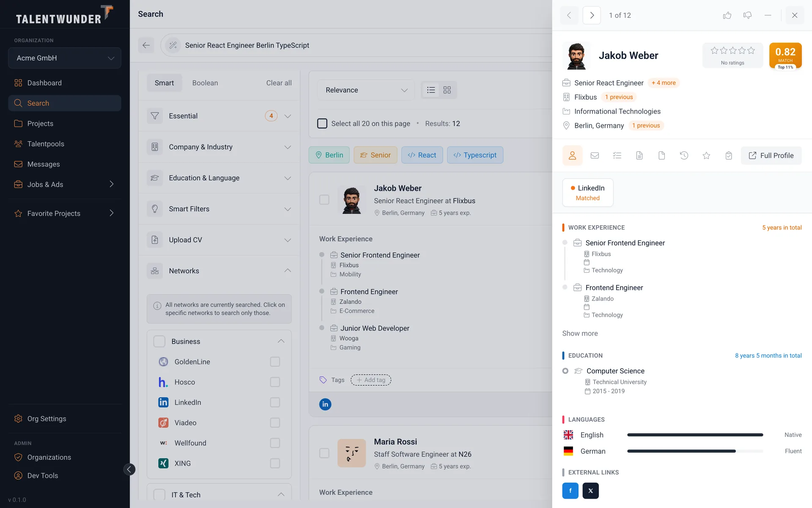The height and width of the screenshot is (508, 812).
Task: Click Clear all filters
Action: [279, 83]
